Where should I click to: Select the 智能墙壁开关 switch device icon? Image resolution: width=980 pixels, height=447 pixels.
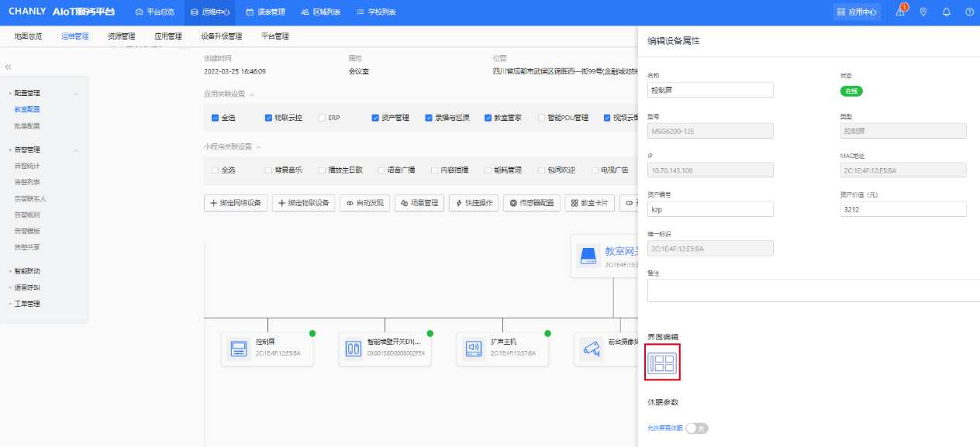(x=354, y=349)
